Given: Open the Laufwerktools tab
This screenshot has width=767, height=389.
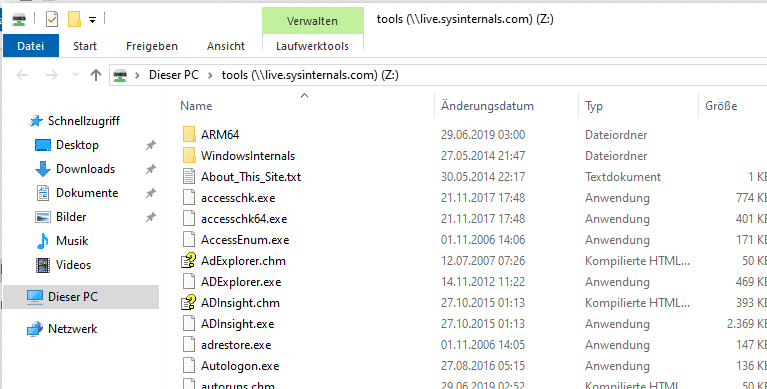Looking at the screenshot, I should (x=313, y=46).
